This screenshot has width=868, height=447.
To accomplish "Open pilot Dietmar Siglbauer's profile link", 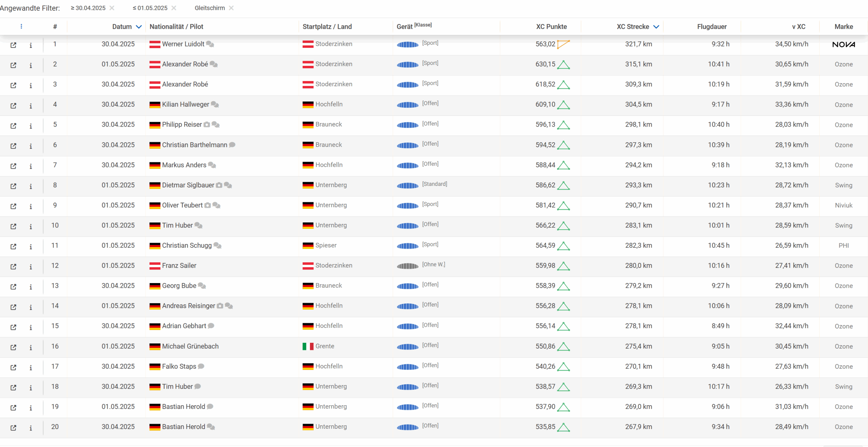I will (x=188, y=185).
